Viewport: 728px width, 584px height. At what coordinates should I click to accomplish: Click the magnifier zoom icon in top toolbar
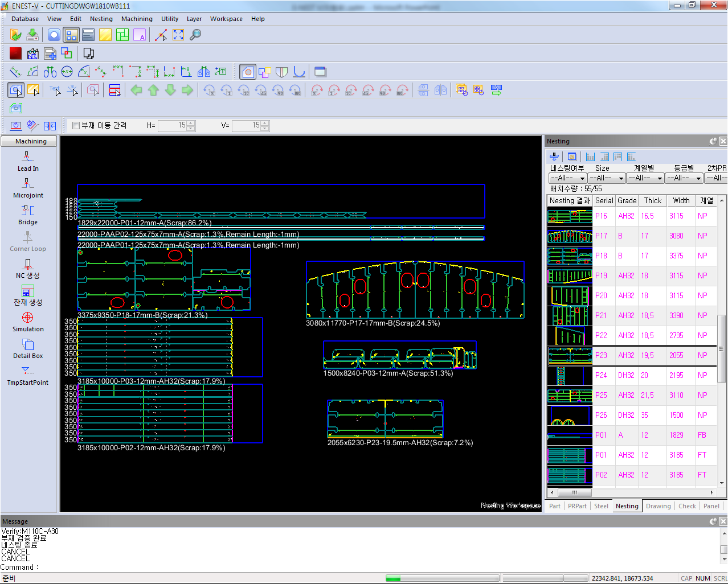click(x=195, y=35)
